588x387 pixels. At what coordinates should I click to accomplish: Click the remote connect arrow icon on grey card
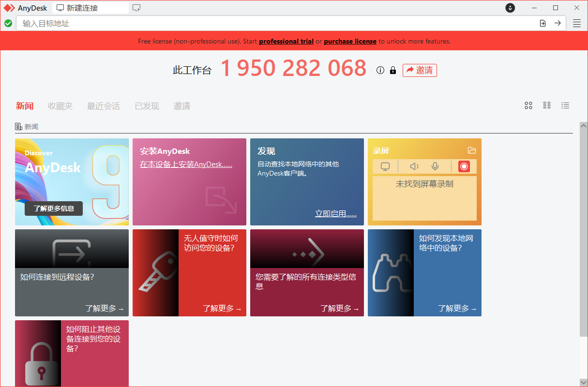(x=72, y=253)
